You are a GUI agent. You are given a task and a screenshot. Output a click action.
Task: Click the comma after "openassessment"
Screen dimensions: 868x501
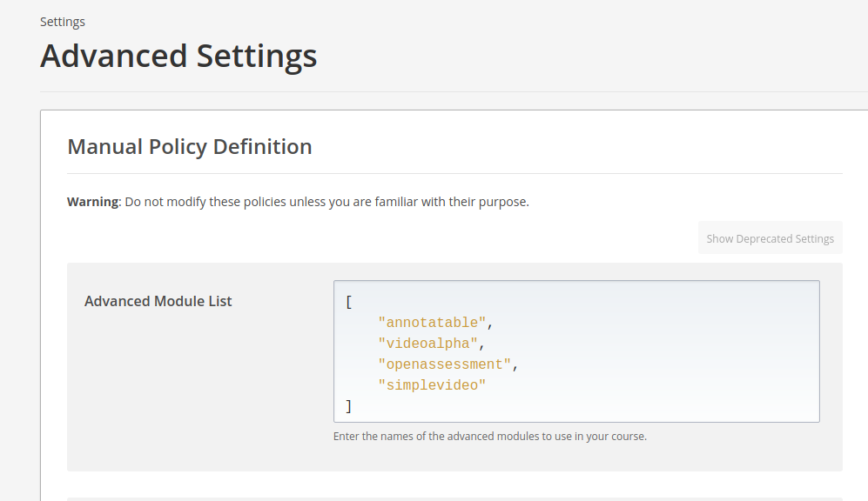point(515,364)
